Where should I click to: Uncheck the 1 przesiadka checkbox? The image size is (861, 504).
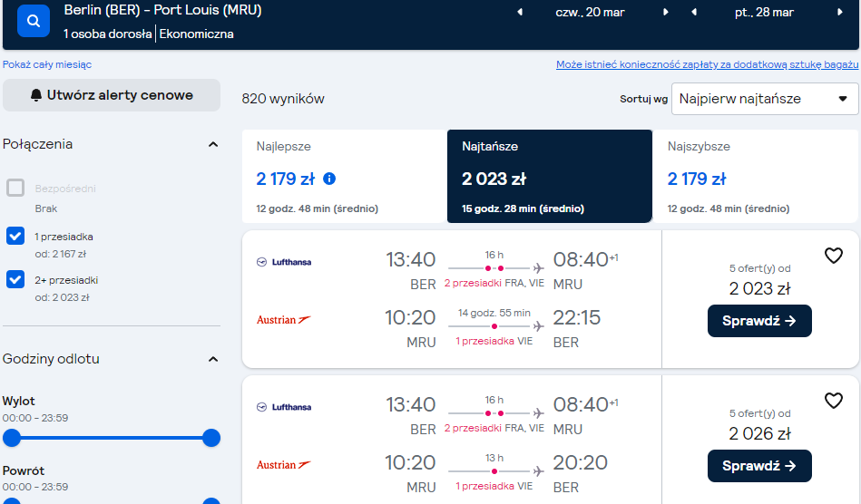coord(15,236)
